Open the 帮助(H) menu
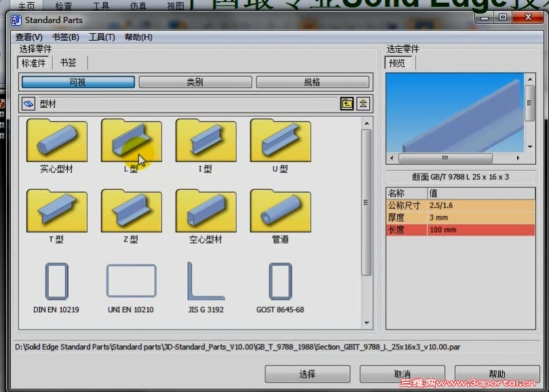 click(x=138, y=37)
